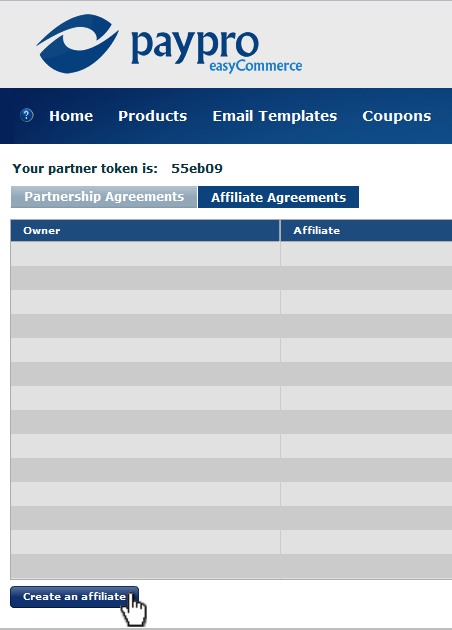
Task: Select the partner token value 55eb09
Action: click(197, 168)
